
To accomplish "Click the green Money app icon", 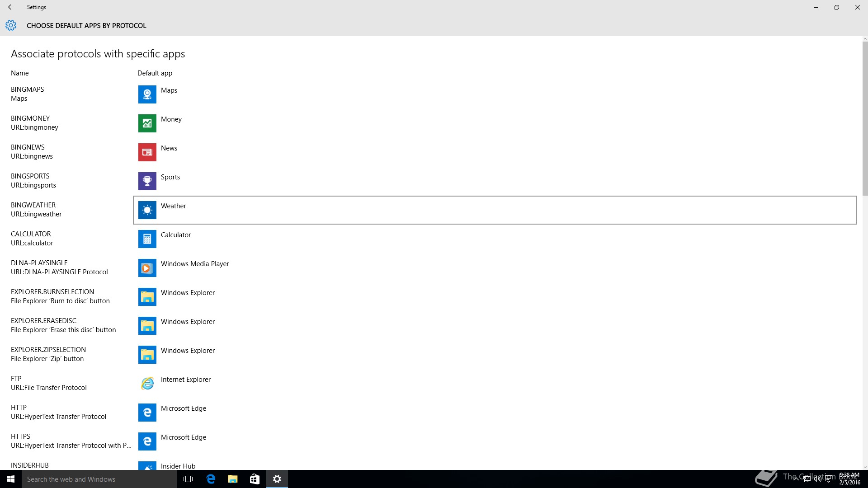I will coord(147,123).
